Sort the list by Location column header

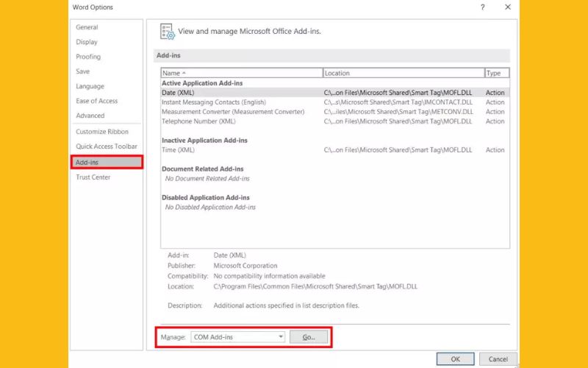click(x=403, y=73)
